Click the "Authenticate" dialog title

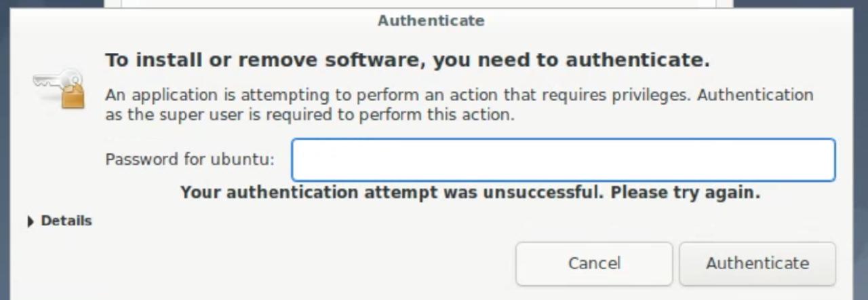[431, 20]
